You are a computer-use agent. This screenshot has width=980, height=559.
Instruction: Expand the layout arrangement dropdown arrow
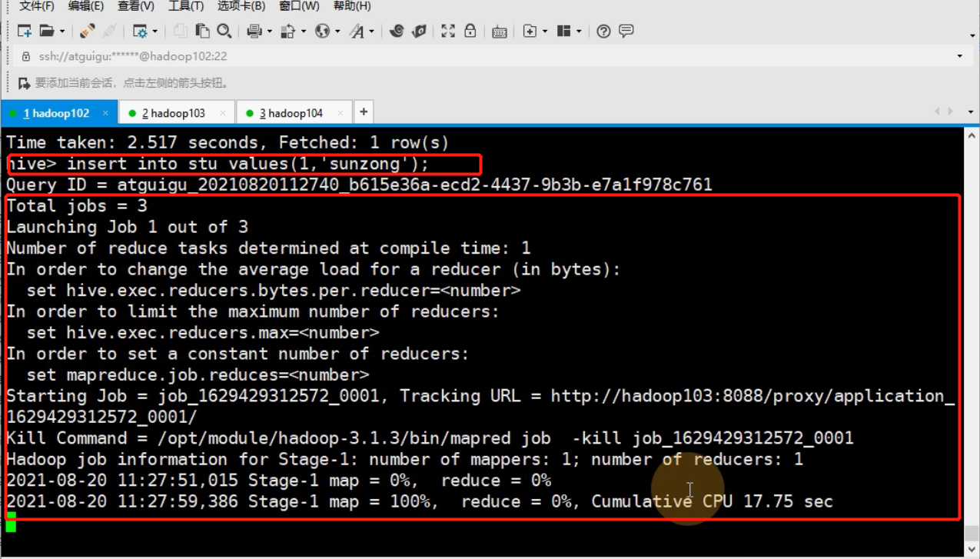579,32
